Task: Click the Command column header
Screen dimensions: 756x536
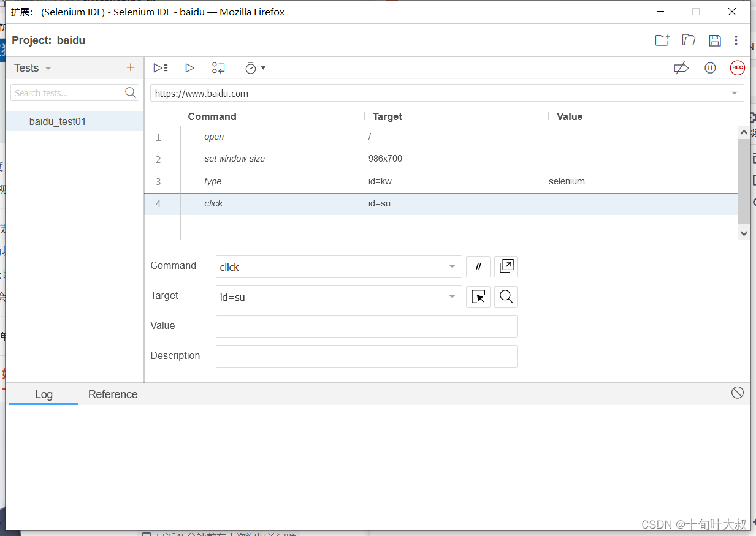Action: click(x=212, y=116)
